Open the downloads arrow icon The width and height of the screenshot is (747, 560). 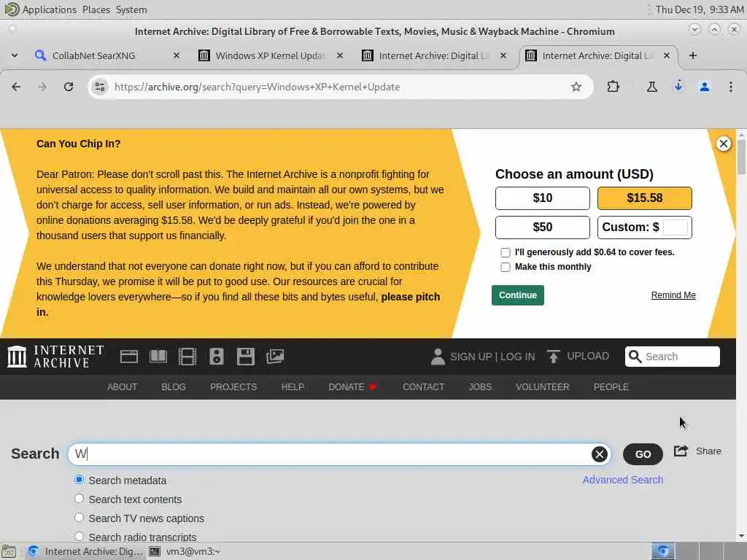point(678,87)
